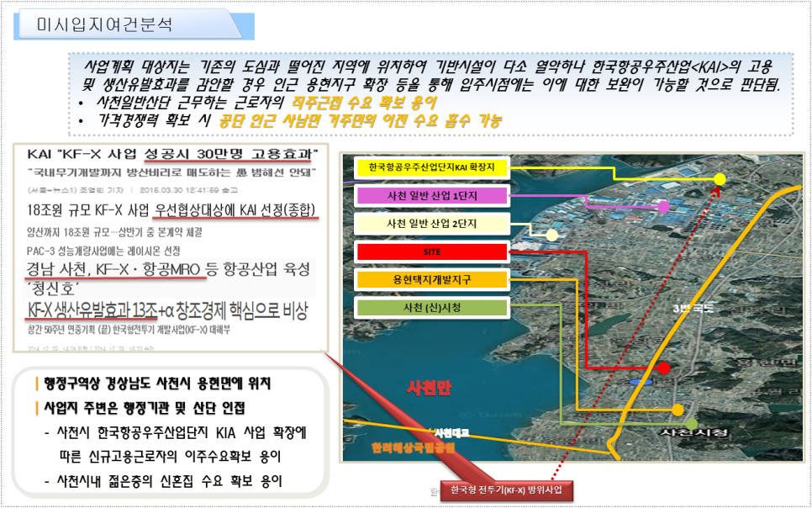812x508 pixels.
Task: Select the magenta 사천 일반 산업 1단지 legend box
Action: [431, 195]
